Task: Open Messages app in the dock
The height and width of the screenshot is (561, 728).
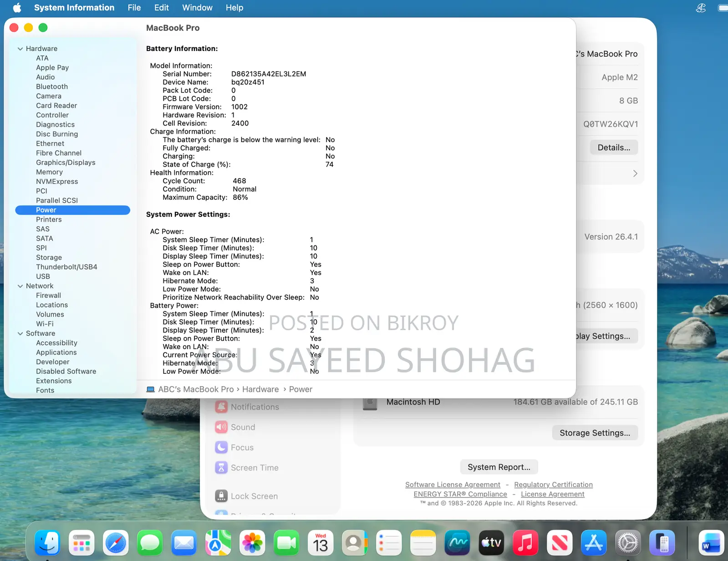Action: click(x=150, y=543)
